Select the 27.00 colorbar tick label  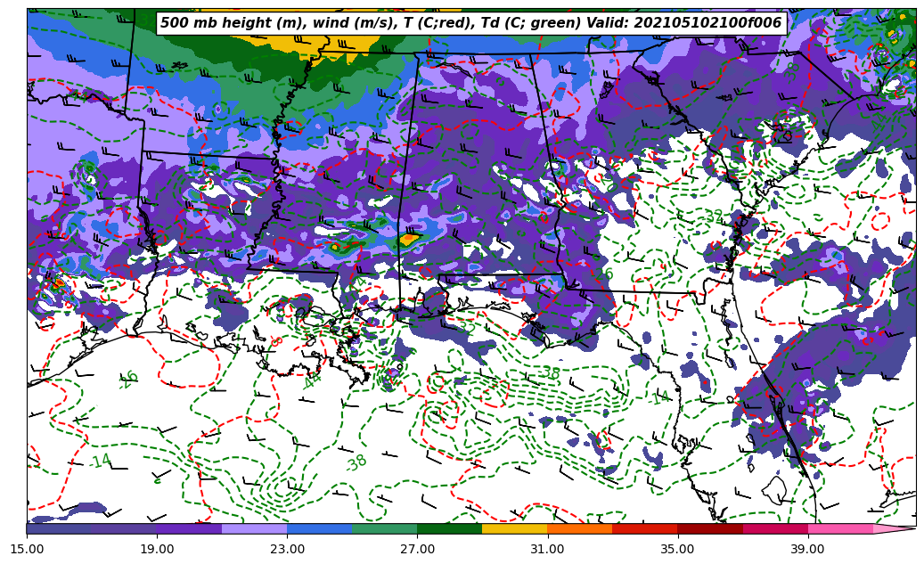coord(417,549)
